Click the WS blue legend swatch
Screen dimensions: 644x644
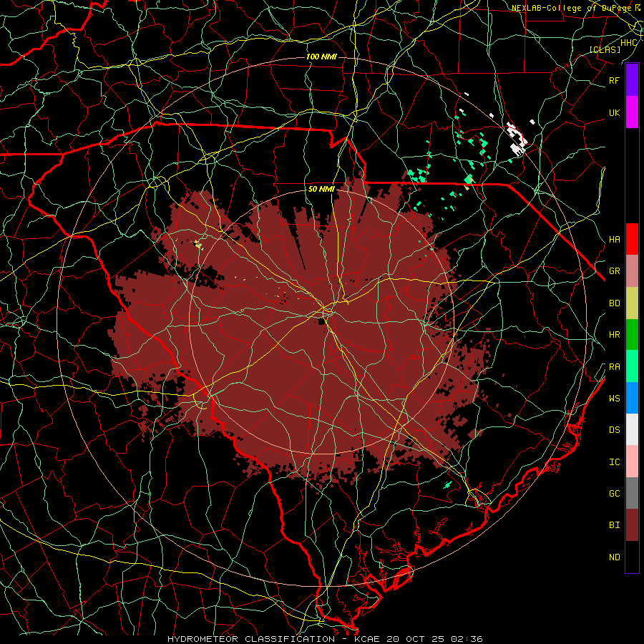tap(632, 398)
